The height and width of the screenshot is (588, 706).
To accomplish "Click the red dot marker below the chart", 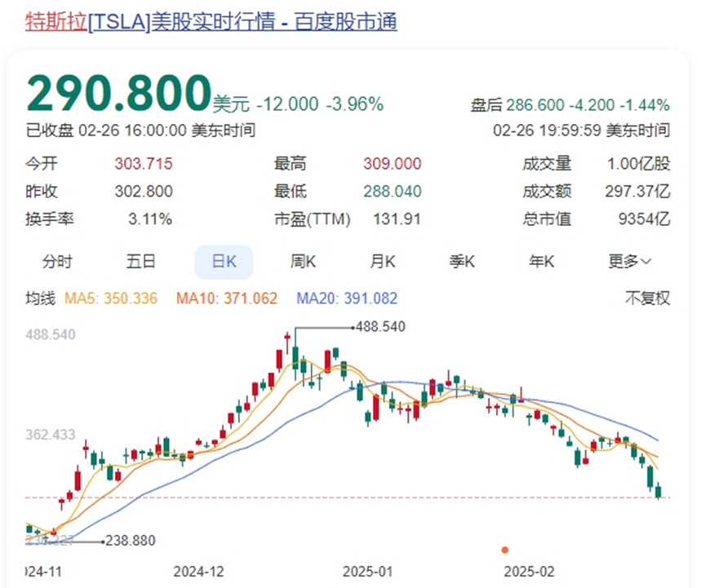I will click(504, 550).
